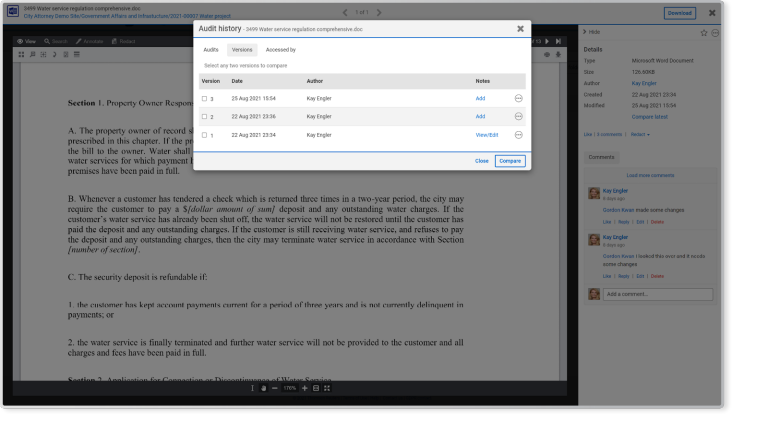This screenshot has width=768, height=432.
Task: Click View/Edit note link for version 1
Action: click(x=486, y=134)
